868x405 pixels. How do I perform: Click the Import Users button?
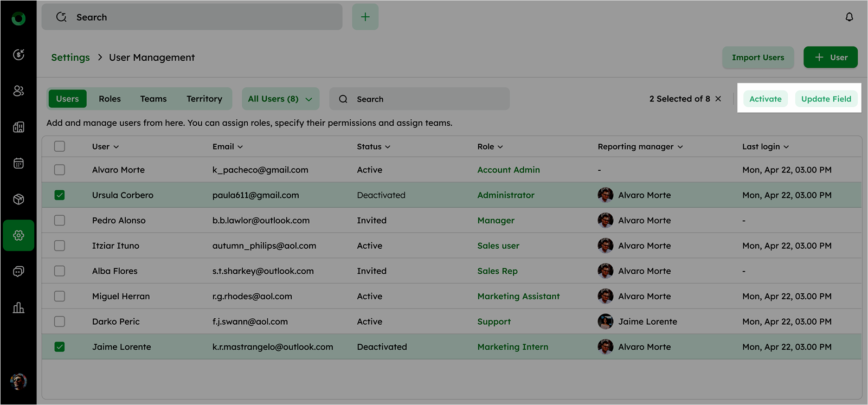pos(757,57)
